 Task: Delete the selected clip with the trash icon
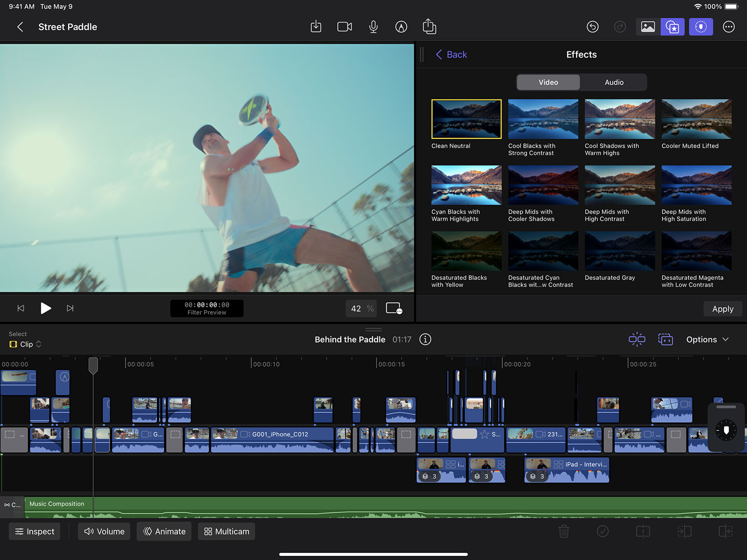pyautogui.click(x=564, y=531)
